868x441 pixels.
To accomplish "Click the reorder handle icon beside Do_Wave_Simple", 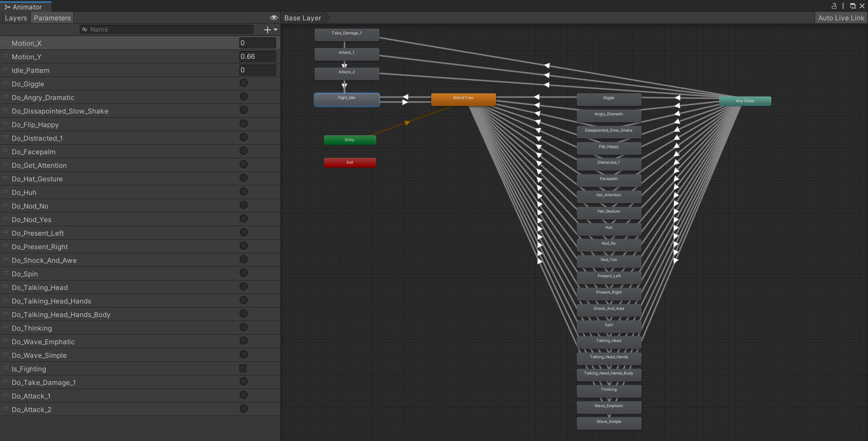I will click(5, 355).
